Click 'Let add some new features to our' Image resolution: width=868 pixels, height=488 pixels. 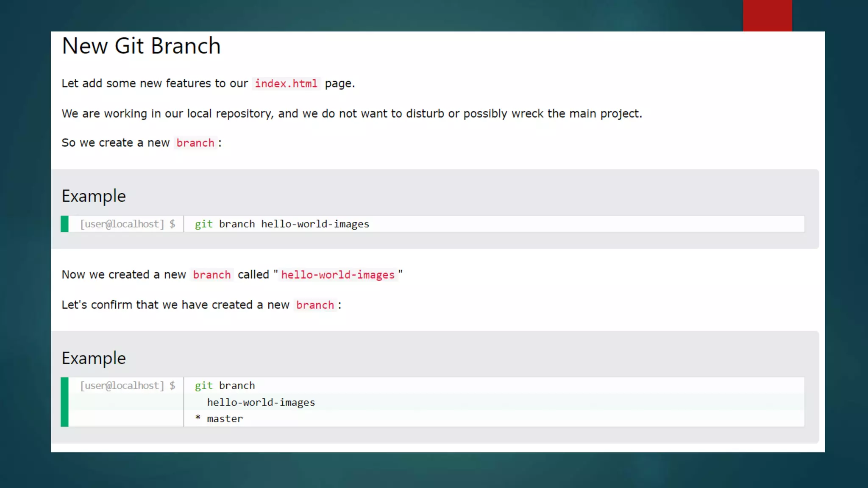[155, 83]
